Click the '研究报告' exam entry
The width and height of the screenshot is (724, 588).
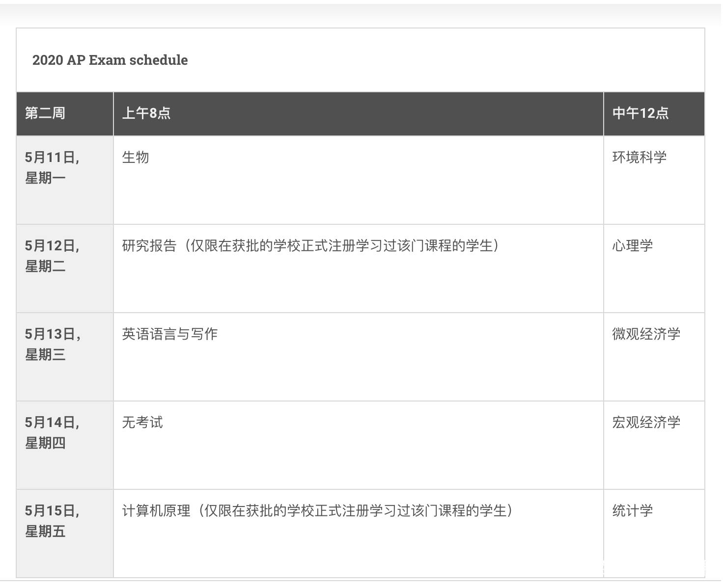pos(149,246)
